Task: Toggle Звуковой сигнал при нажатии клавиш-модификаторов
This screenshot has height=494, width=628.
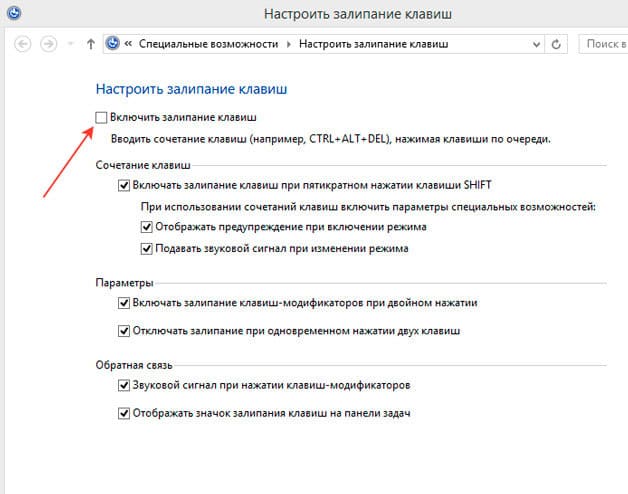Action: [x=124, y=385]
